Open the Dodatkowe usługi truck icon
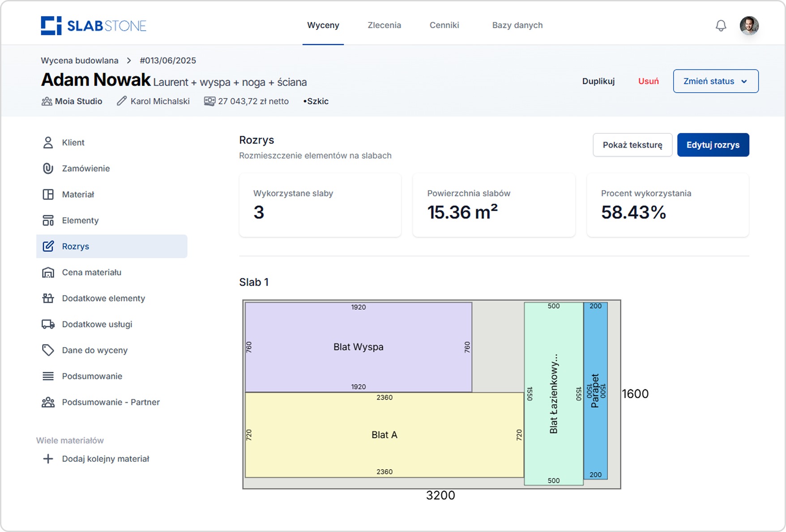Image resolution: width=786 pixels, height=532 pixels. tap(48, 324)
